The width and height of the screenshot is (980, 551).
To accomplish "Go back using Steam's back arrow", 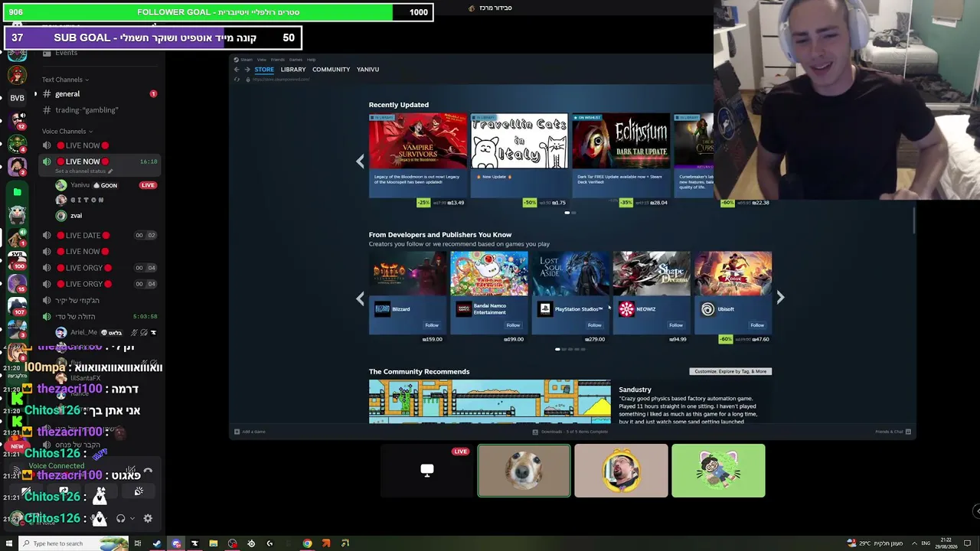I will tap(237, 70).
